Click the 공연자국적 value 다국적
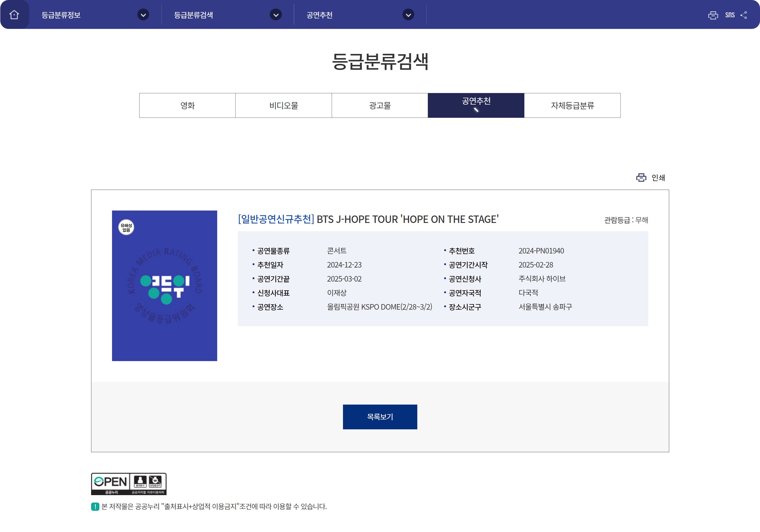This screenshot has height=532, width=760. coord(528,293)
